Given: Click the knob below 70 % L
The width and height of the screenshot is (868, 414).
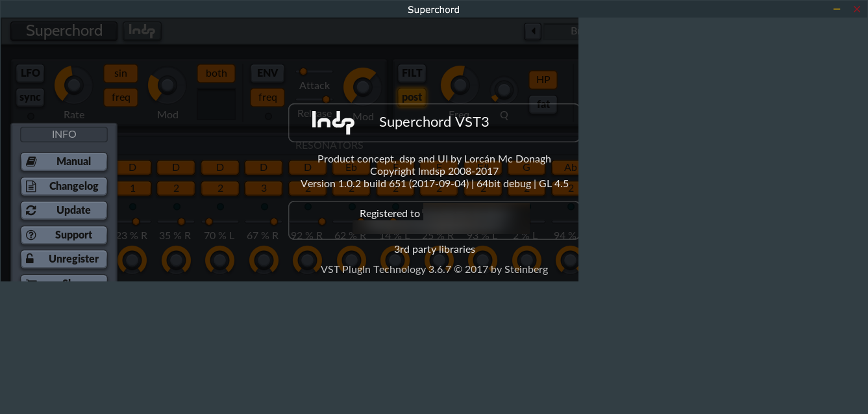Looking at the screenshot, I should pyautogui.click(x=219, y=260).
